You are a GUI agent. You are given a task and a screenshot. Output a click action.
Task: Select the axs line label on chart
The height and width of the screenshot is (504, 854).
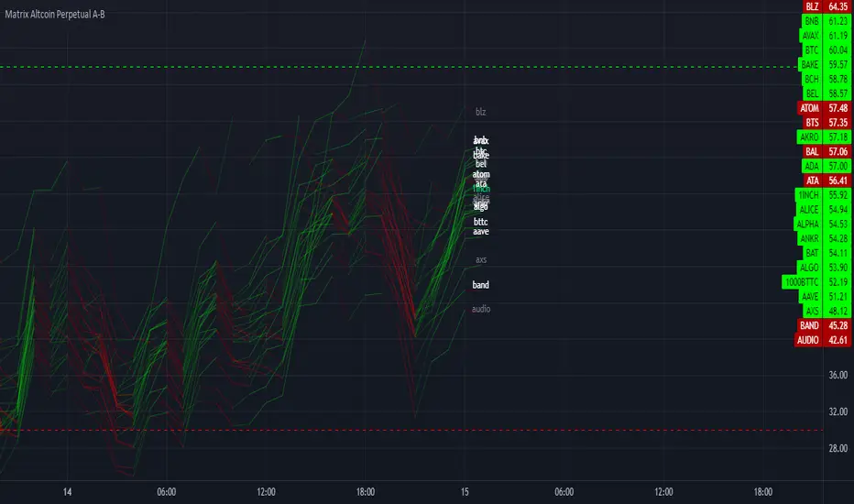(481, 260)
